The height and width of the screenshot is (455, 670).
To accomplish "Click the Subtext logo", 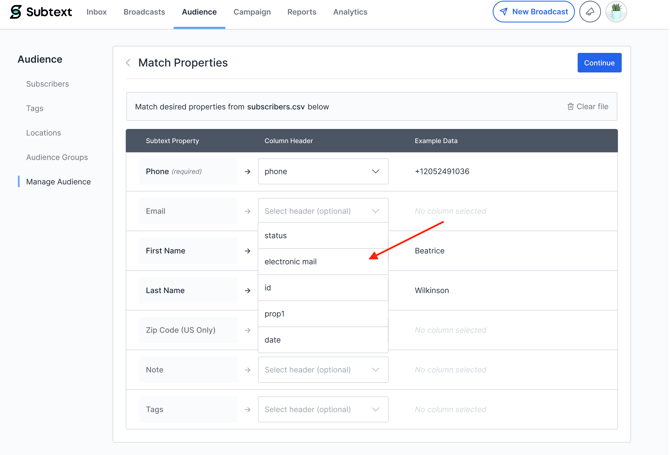I will coord(41,12).
